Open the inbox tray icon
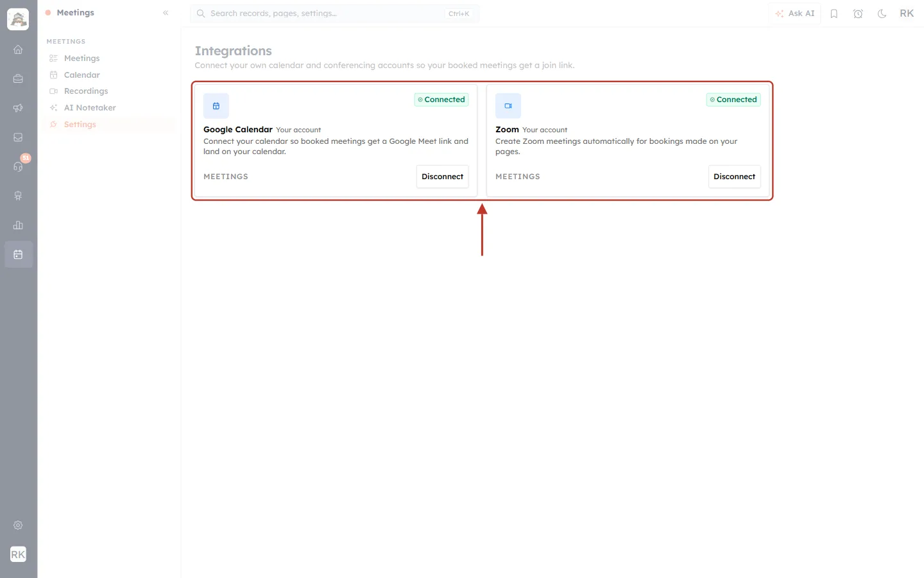924x578 pixels. point(18,137)
